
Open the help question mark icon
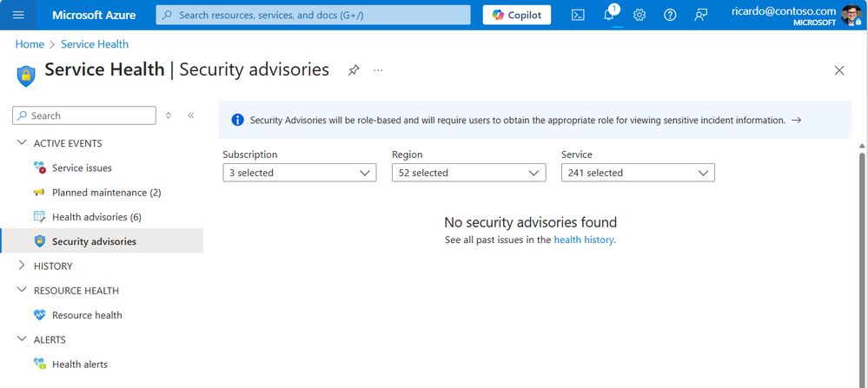pos(670,15)
